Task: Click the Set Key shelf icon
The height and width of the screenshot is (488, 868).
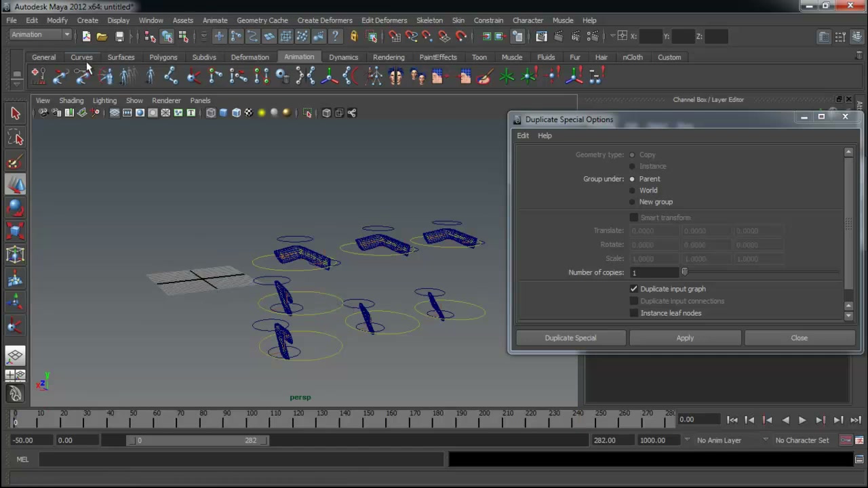Action: [38, 77]
